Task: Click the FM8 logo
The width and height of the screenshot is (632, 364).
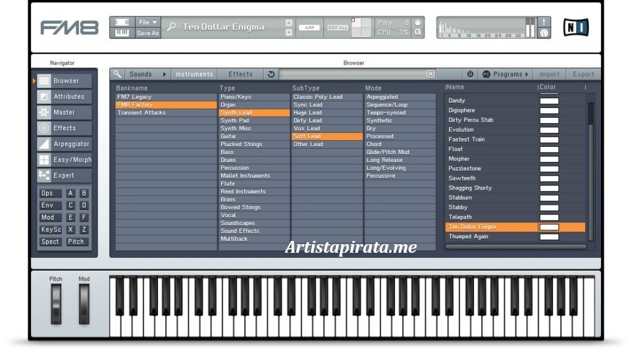Action: pyautogui.click(x=69, y=28)
